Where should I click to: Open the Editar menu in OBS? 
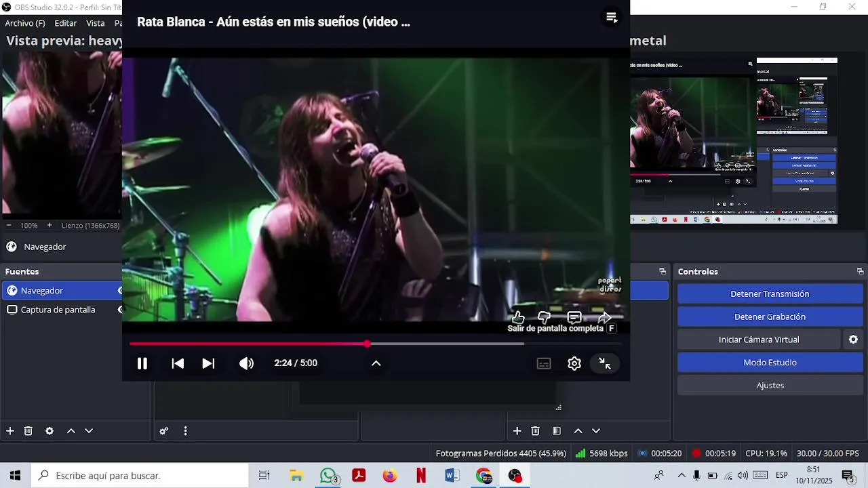click(66, 23)
